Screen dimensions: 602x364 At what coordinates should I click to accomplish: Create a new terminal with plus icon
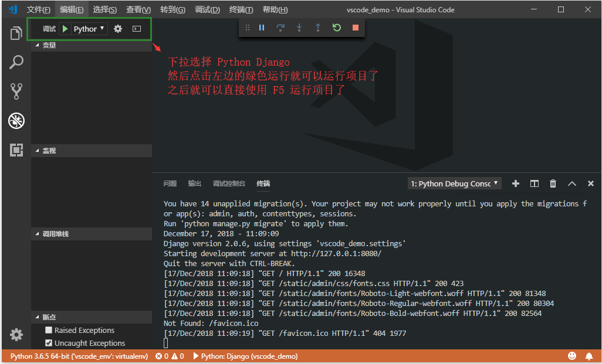coord(516,183)
